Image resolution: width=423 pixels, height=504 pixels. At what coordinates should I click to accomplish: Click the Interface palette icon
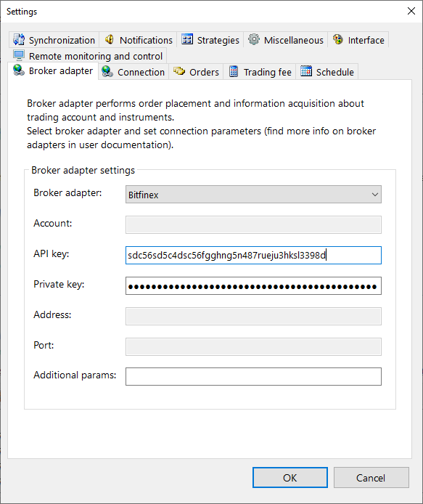coord(337,39)
